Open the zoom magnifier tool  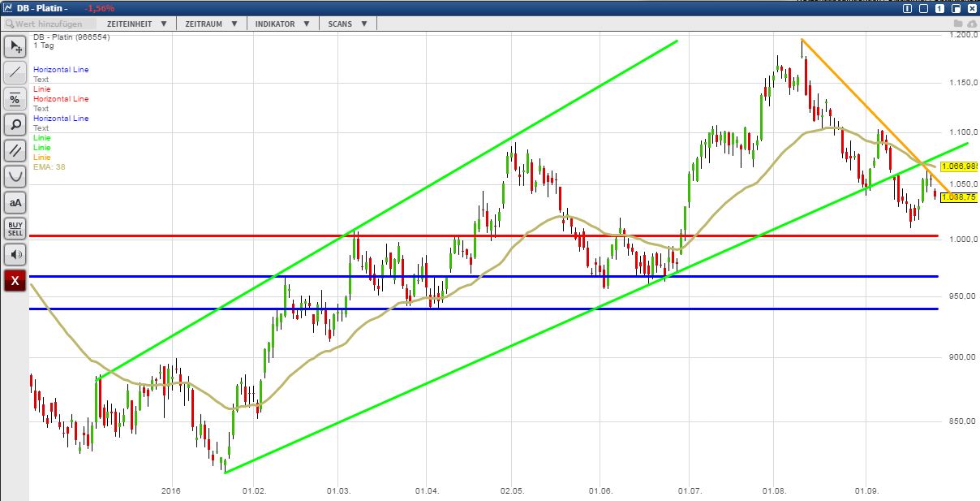coord(15,125)
